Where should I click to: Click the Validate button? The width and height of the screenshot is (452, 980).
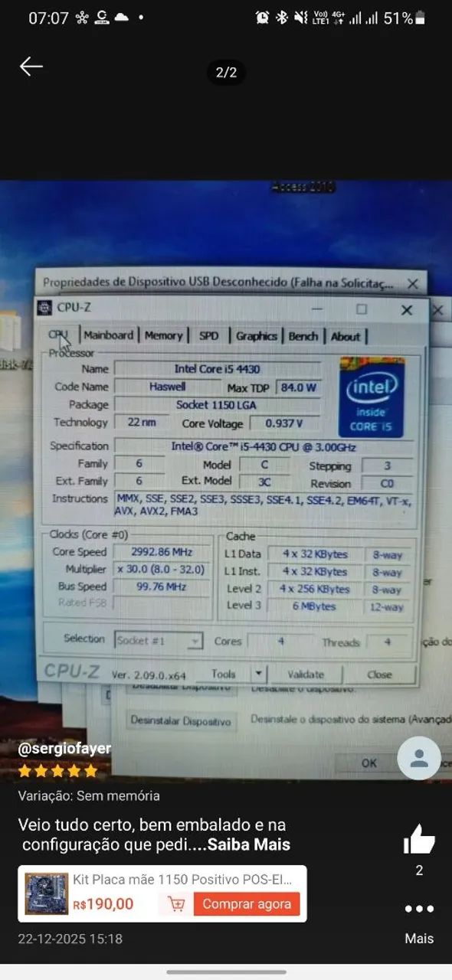pos(306,675)
